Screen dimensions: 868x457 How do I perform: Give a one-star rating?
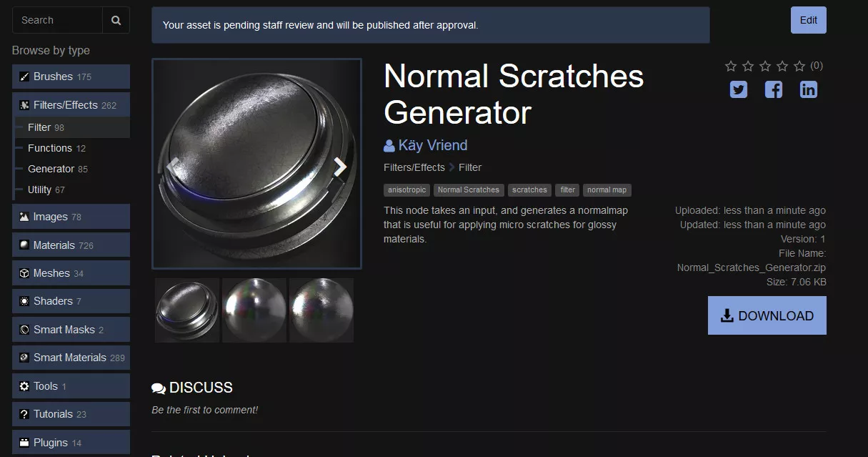tap(731, 66)
